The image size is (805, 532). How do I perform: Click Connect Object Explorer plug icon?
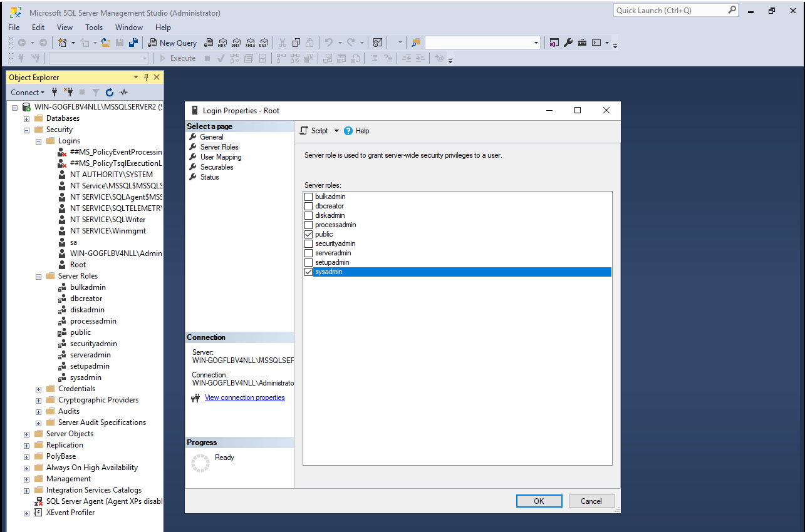55,92
